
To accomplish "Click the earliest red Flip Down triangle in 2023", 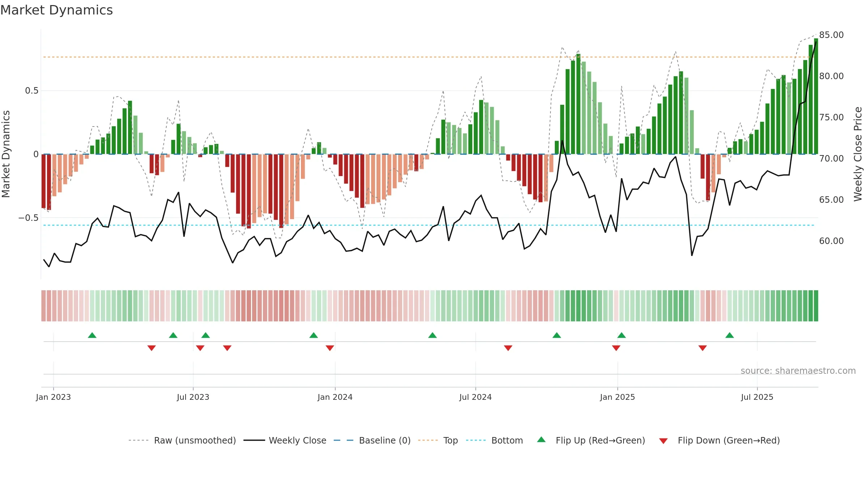I will click(152, 348).
